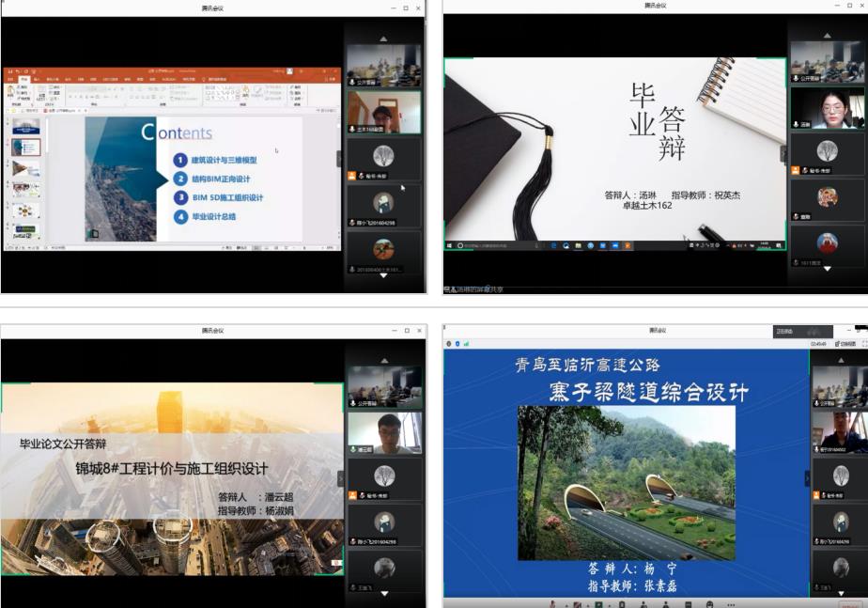Click the shield security icon in tunnel meeting
The height and width of the screenshot is (608, 868).
pos(456,344)
